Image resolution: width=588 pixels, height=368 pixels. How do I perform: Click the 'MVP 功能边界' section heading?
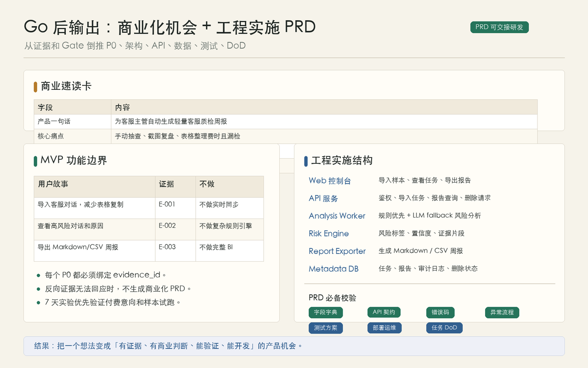73,160
